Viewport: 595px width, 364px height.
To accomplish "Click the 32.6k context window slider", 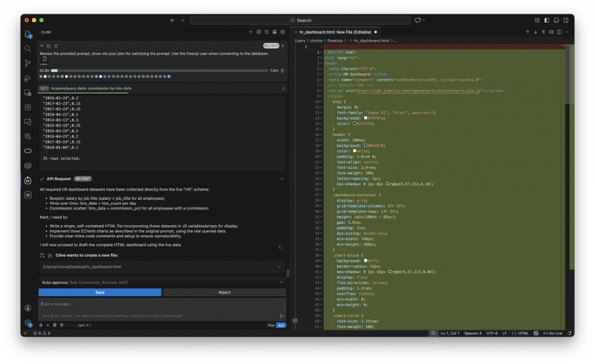I will [53, 70].
